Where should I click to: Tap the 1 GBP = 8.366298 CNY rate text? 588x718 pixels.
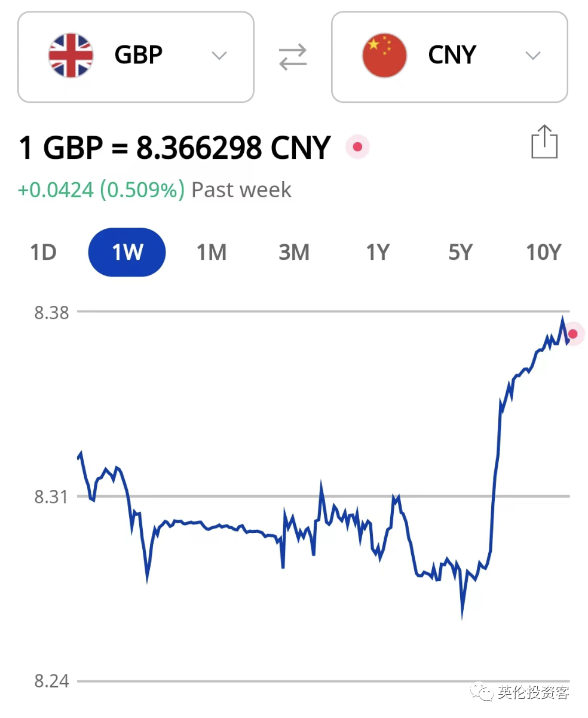click(174, 148)
